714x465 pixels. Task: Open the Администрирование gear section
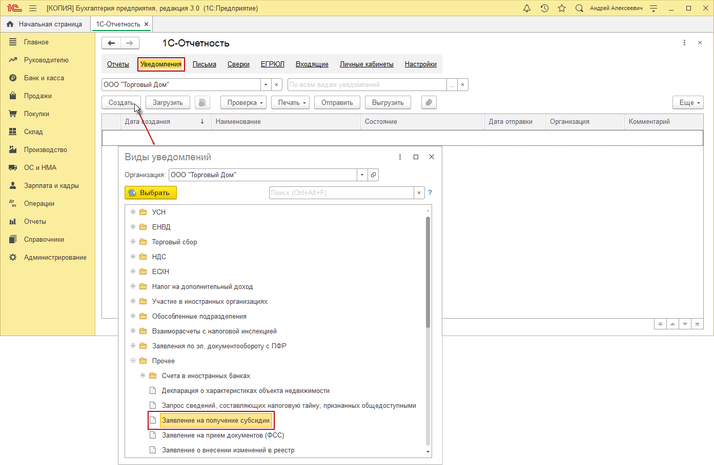55,257
